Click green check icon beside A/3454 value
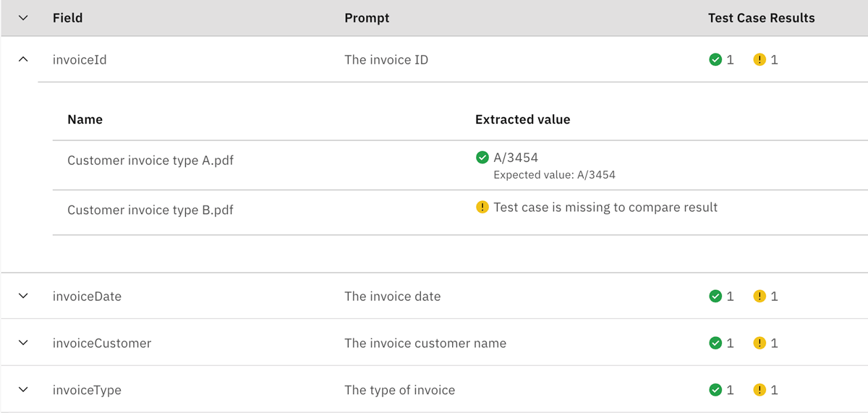868x413 pixels. (482, 157)
